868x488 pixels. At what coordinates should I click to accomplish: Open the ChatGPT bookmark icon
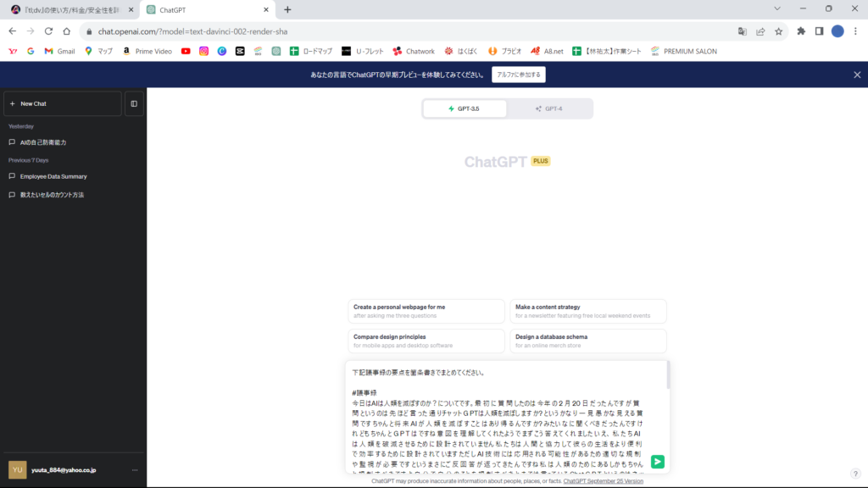pyautogui.click(x=276, y=51)
